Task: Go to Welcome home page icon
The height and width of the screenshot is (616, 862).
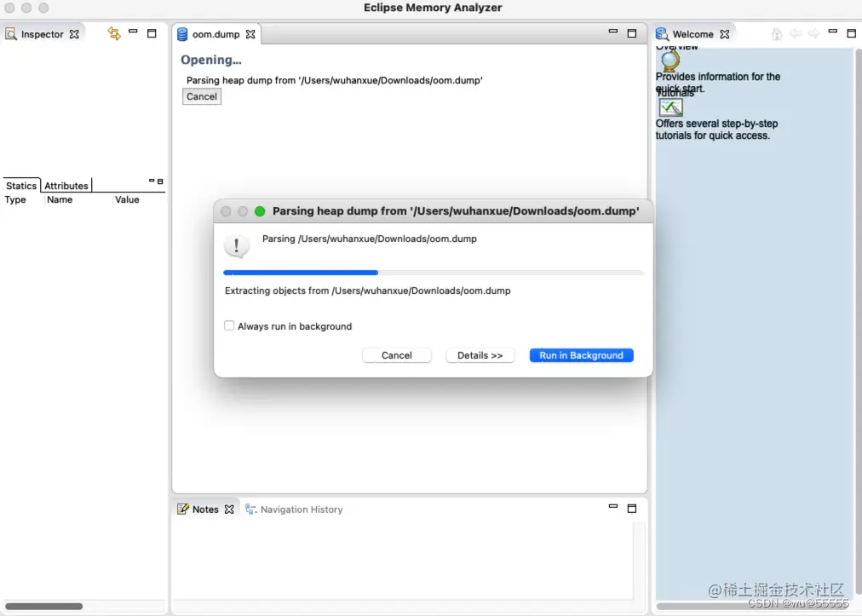Action: [777, 34]
